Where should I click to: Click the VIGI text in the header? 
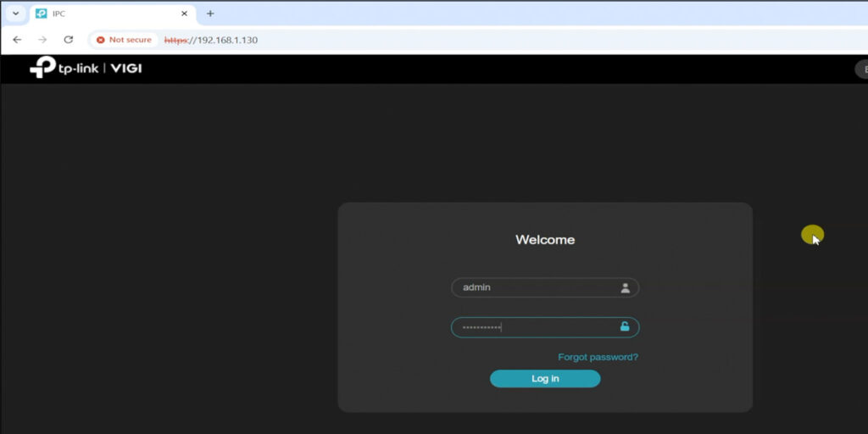pos(125,68)
